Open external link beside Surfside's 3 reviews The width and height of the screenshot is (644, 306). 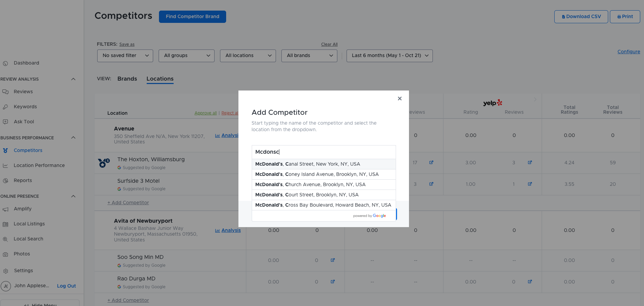click(x=431, y=184)
